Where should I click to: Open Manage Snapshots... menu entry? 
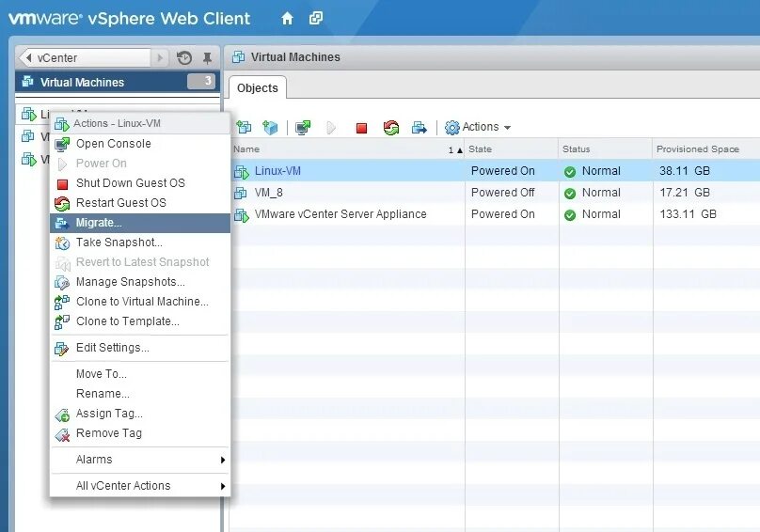pyautogui.click(x=139, y=282)
